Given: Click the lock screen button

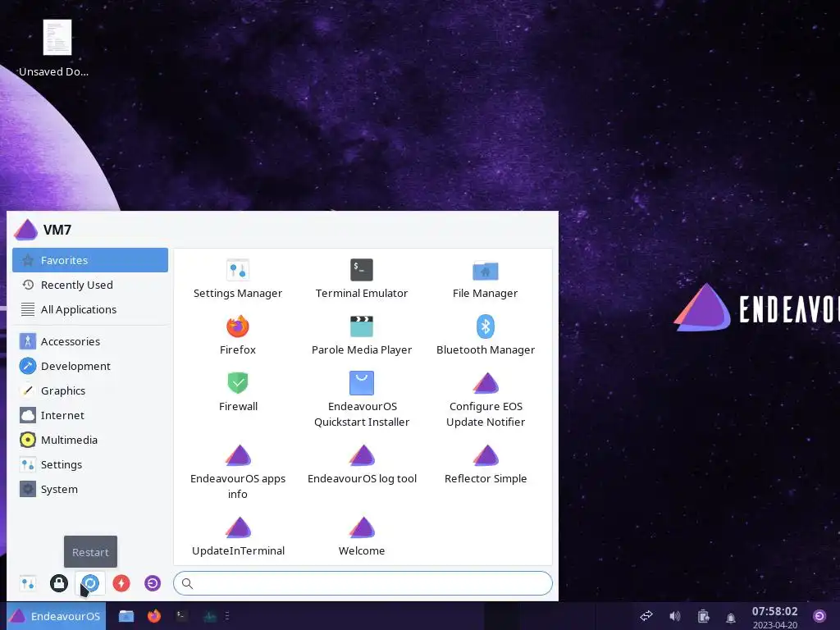Looking at the screenshot, I should coord(59,583).
